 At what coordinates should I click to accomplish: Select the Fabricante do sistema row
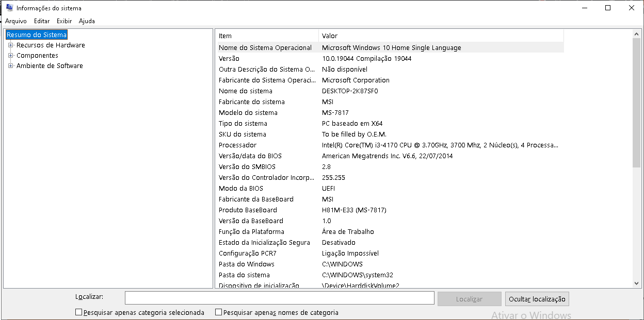390,102
